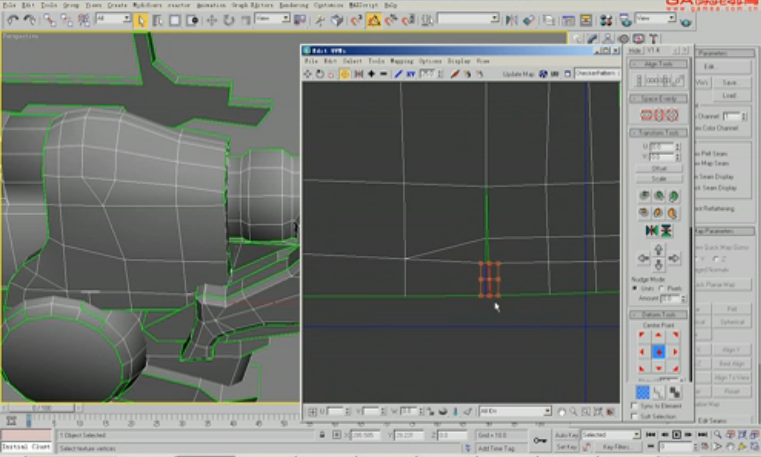Image resolution: width=761 pixels, height=457 pixels.
Task: Click the blue checker pattern icon
Action: (x=643, y=392)
